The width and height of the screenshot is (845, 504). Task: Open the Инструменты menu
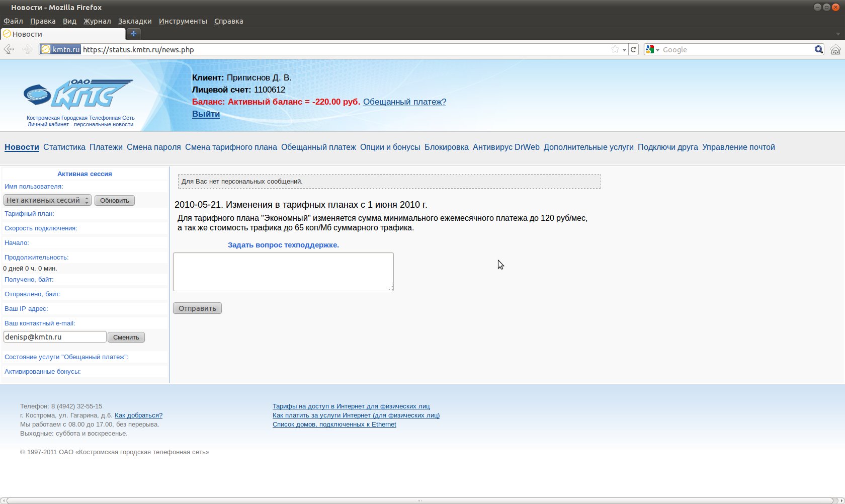point(183,21)
